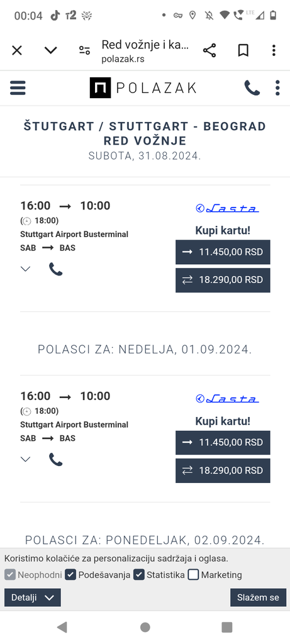Expand details chevron for Saturday departure
This screenshot has width=290, height=644.
[25, 269]
